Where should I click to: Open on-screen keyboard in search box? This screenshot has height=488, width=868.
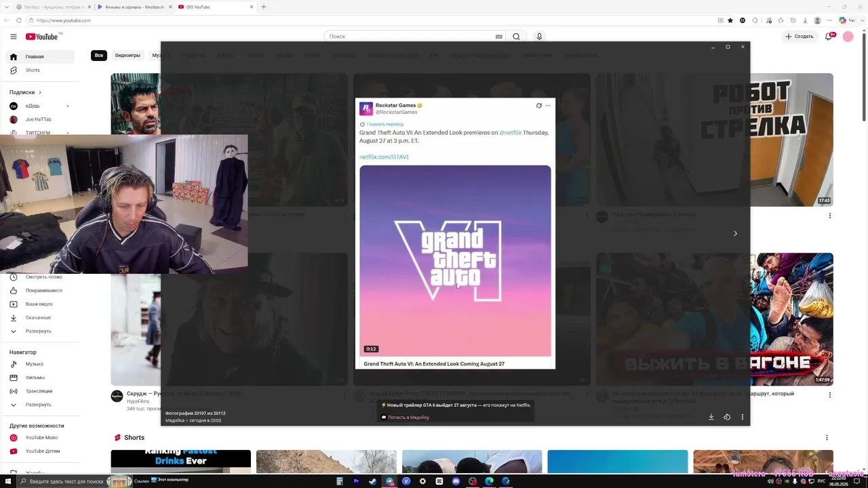(499, 37)
